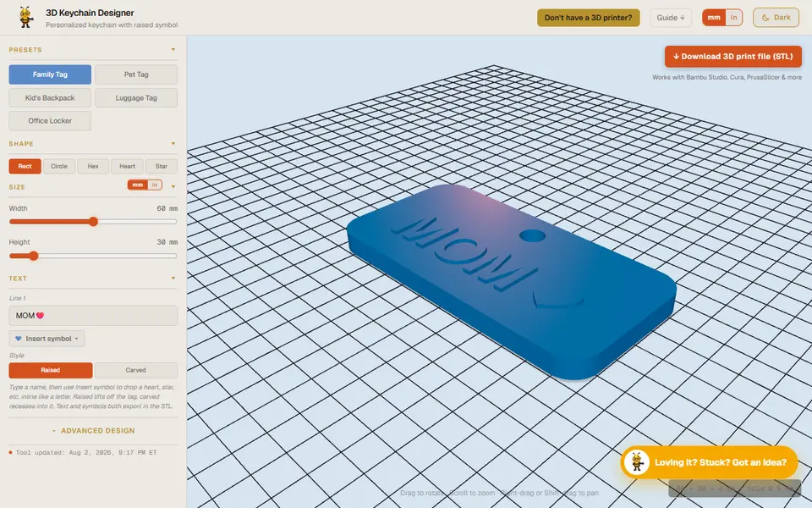This screenshot has width=812, height=508.
Task: Toggle Dark theme
Action: (x=776, y=18)
